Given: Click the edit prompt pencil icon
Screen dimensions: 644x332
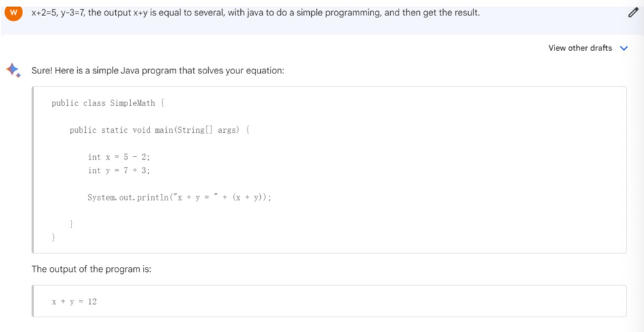Looking at the screenshot, I should click(x=632, y=14).
